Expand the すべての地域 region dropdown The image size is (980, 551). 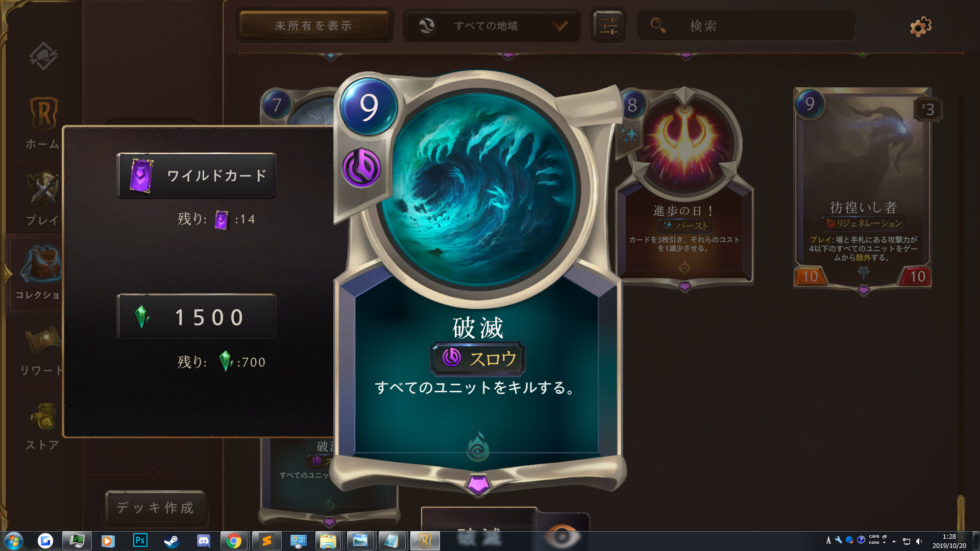click(x=492, y=26)
